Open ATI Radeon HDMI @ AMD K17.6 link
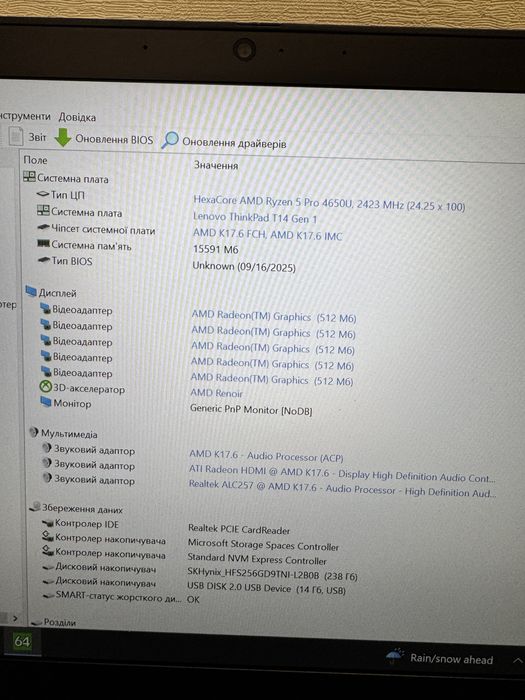 [x=342, y=474]
